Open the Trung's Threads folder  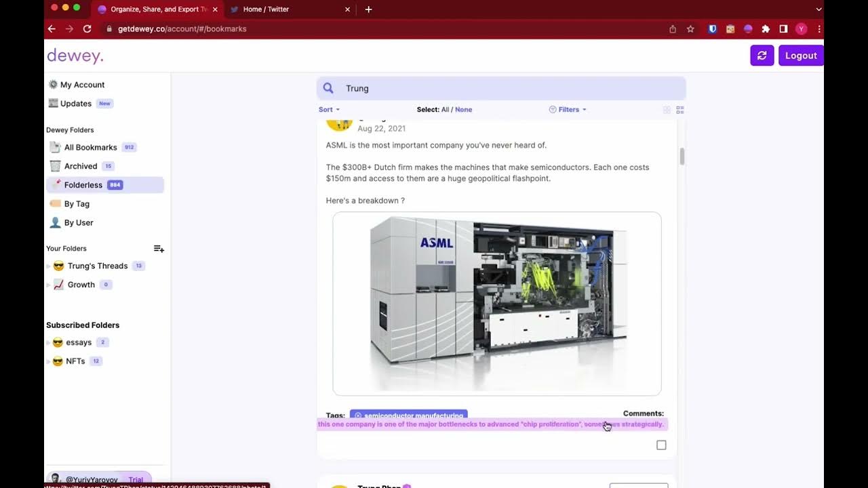tap(98, 266)
